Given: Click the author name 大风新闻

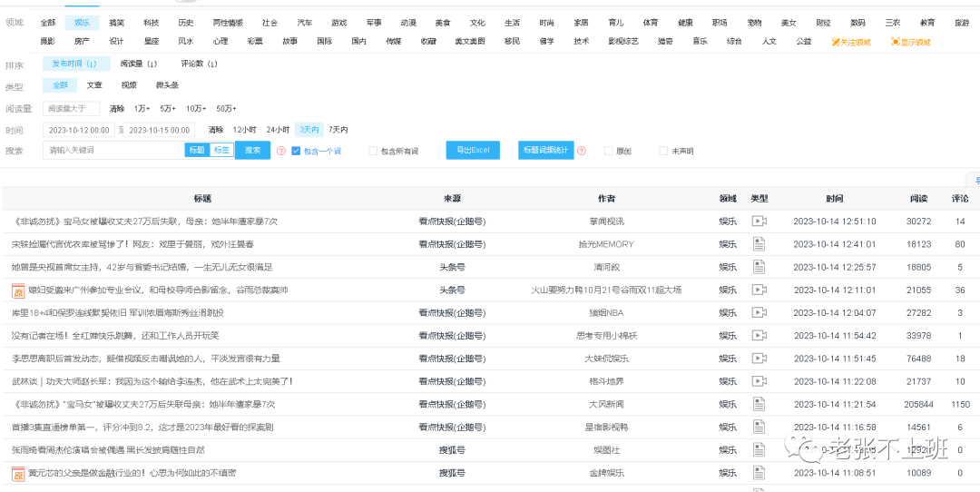Looking at the screenshot, I should 607,405.
